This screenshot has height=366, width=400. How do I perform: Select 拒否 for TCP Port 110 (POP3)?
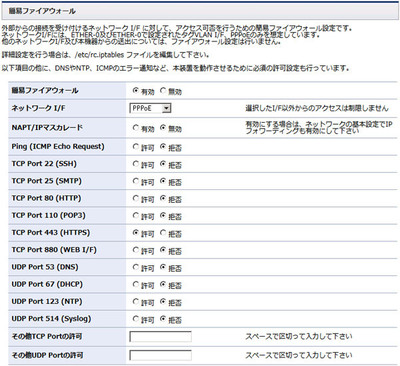click(163, 216)
